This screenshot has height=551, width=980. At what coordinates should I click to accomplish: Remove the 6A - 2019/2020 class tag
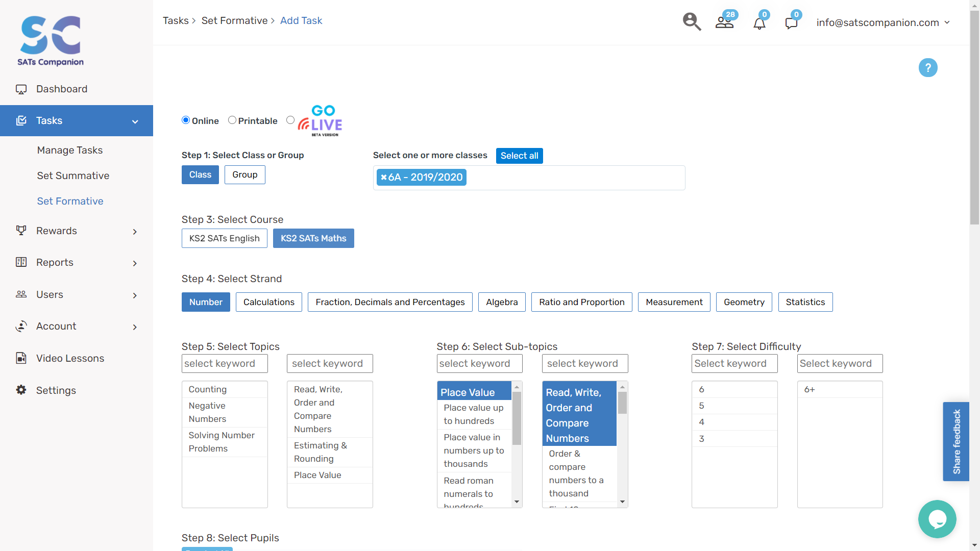(x=383, y=178)
